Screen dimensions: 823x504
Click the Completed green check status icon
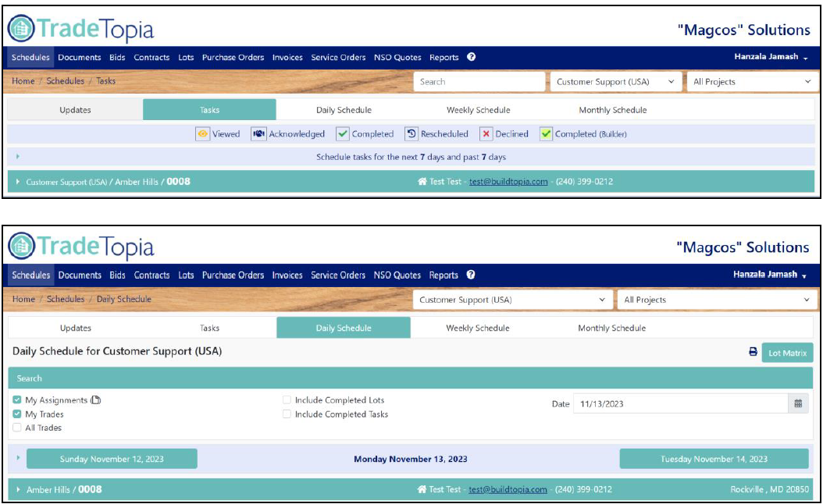click(x=343, y=133)
